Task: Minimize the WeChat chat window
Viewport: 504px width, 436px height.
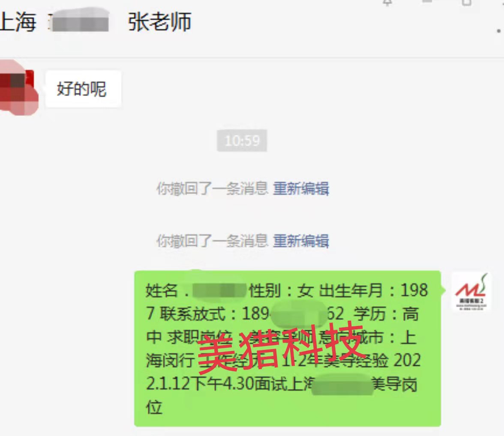Action: [x=427, y=2]
